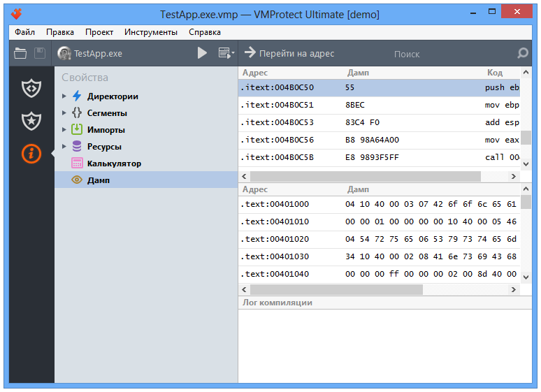Expand the Импорты tree node
This screenshot has width=541, height=392.
point(64,129)
